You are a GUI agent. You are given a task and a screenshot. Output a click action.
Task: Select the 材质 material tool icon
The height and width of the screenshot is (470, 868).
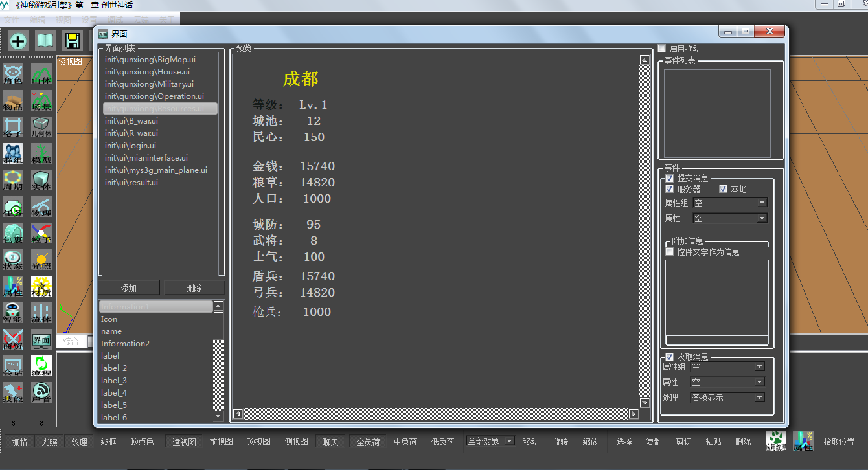[x=41, y=286]
